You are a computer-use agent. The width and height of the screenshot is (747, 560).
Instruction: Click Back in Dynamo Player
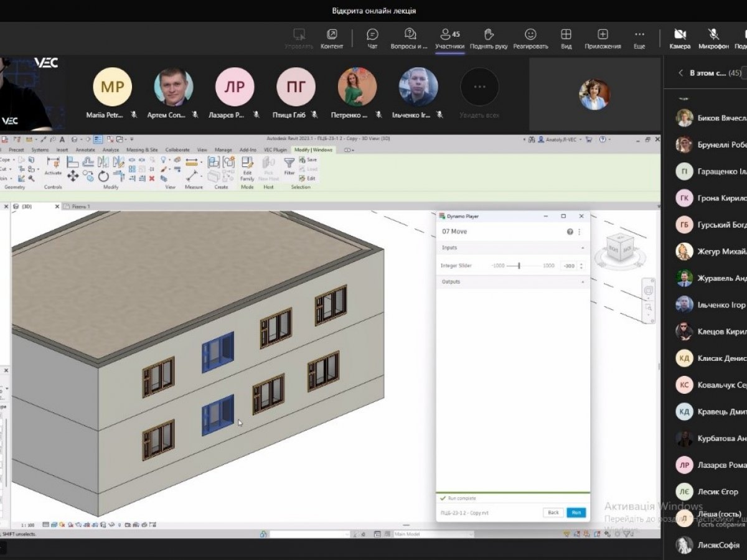click(553, 512)
